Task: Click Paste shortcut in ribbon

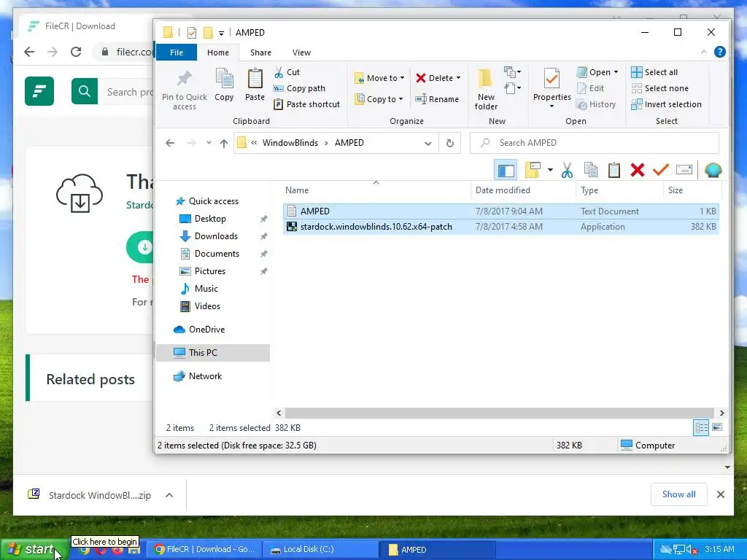Action: pos(307,104)
